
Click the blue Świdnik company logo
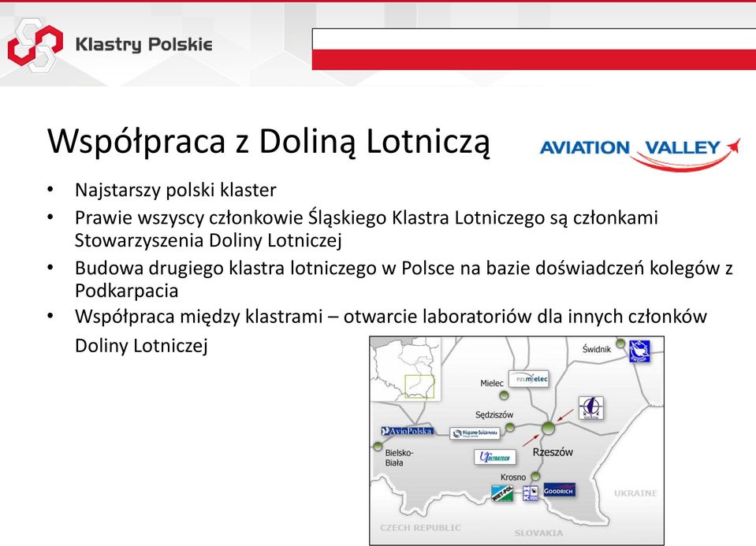tap(640, 351)
